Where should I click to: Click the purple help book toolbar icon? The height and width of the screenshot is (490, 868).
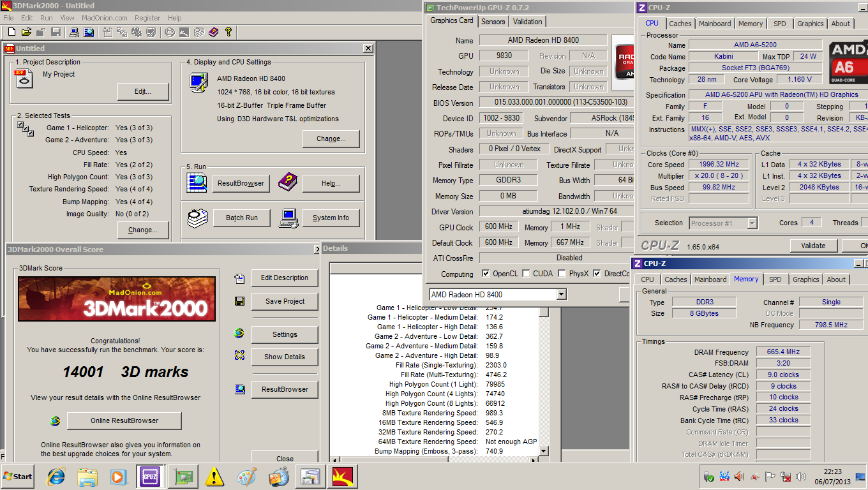[x=213, y=32]
